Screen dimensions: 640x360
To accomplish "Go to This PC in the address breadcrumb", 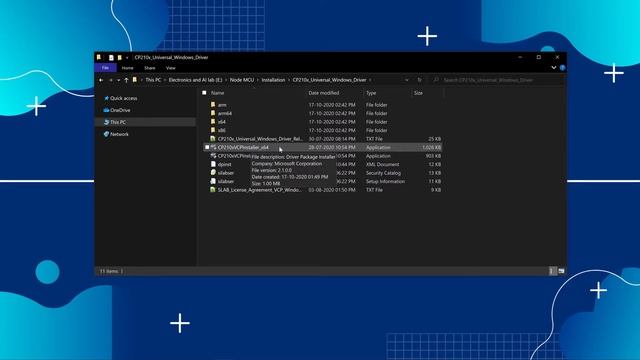I will point(153,80).
